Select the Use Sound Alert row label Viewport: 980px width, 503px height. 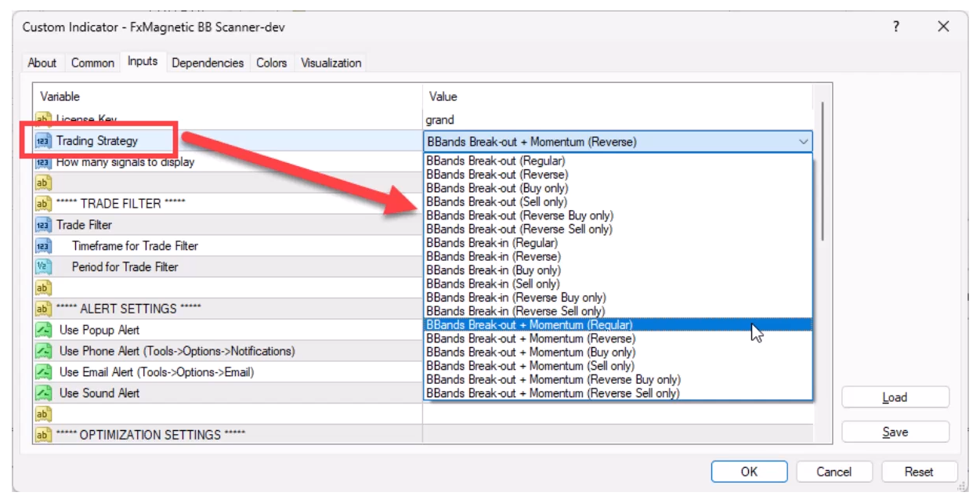point(99,393)
